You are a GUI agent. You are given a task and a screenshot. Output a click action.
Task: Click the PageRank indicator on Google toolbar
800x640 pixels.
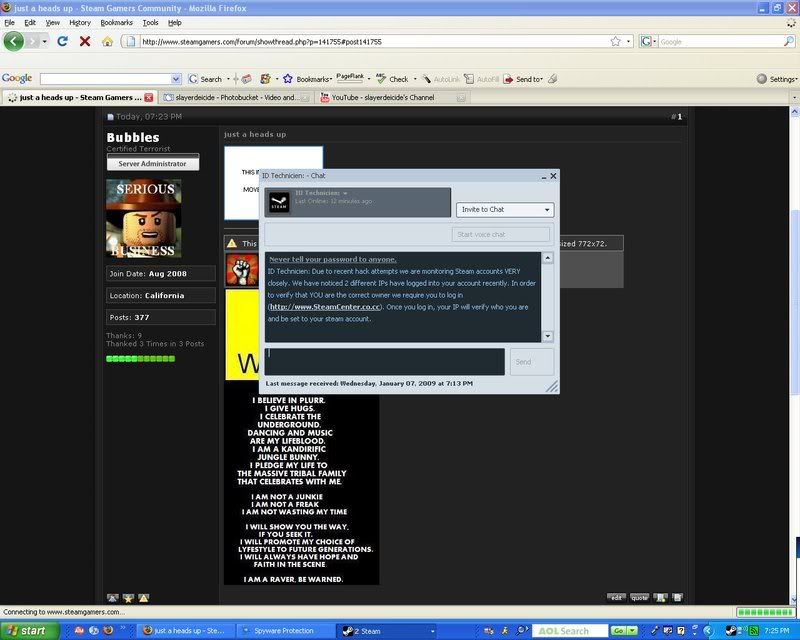point(350,78)
